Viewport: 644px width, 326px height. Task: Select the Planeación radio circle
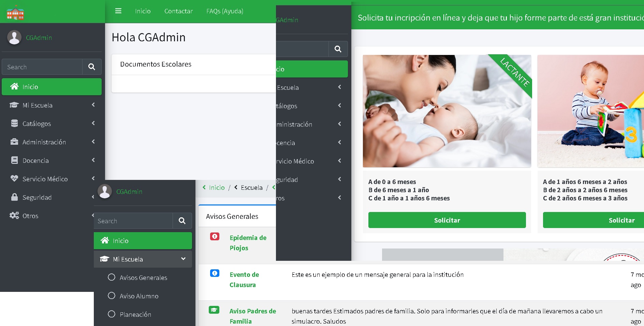(x=112, y=314)
